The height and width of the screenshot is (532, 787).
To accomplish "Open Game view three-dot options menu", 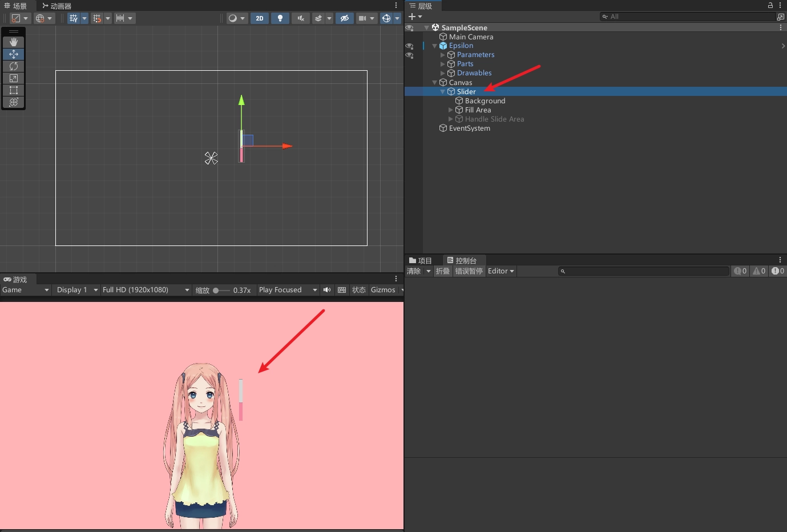I will point(396,279).
